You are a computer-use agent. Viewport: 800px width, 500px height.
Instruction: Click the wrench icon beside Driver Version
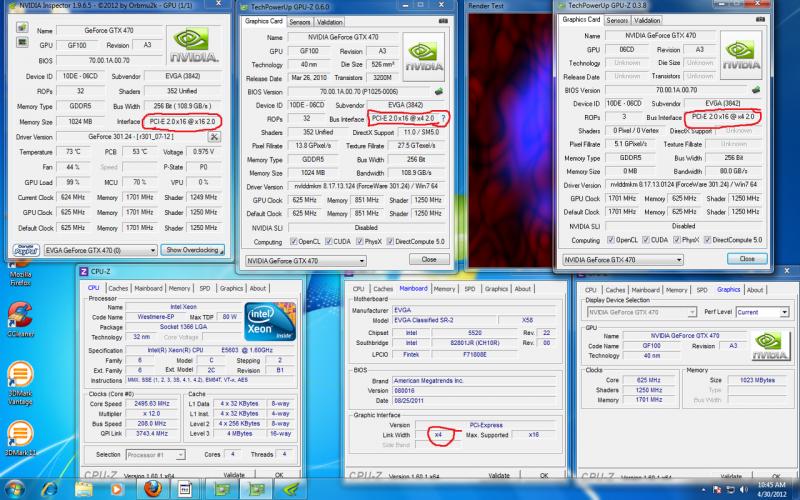click(214, 137)
